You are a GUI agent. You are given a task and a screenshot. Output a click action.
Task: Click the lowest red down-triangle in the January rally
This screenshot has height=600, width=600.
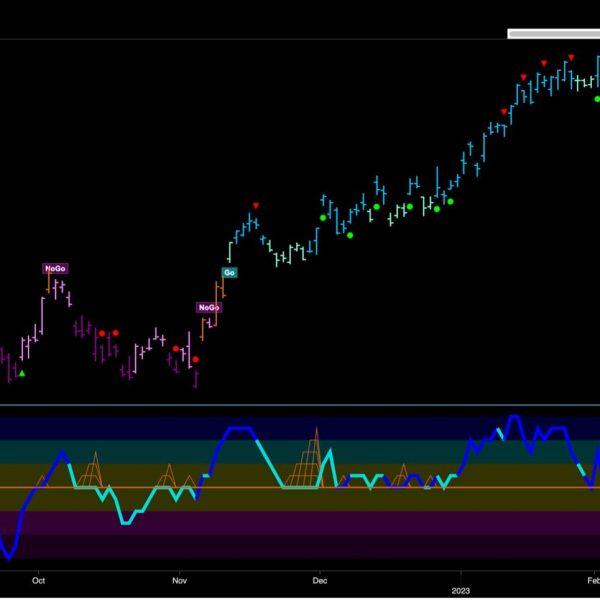click(x=503, y=111)
